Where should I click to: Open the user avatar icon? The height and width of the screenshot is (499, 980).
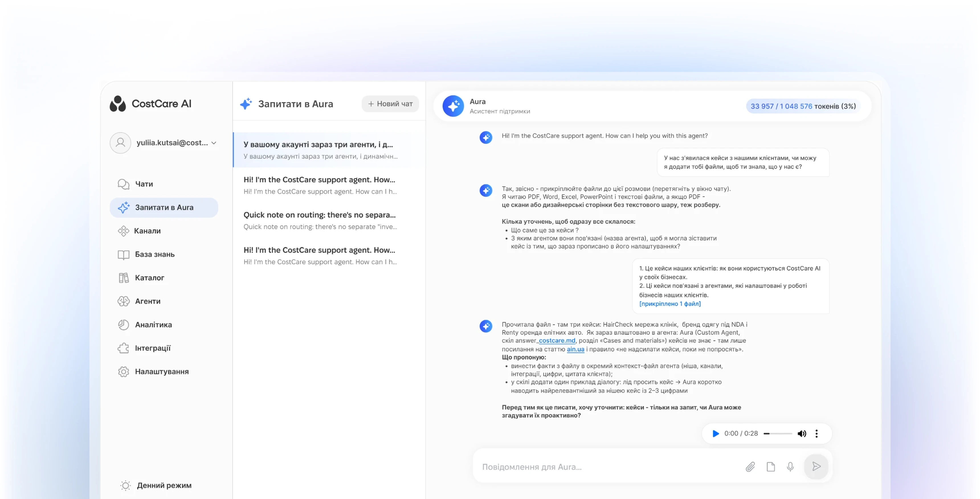(120, 143)
